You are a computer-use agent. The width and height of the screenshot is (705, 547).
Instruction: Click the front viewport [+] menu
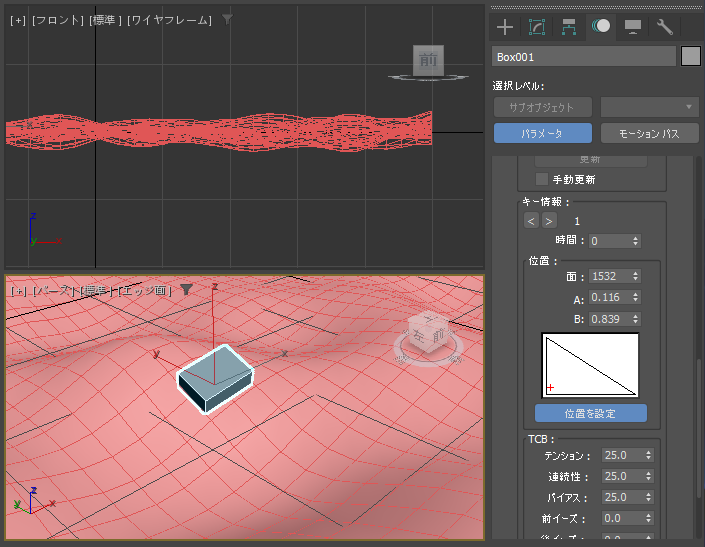coord(18,20)
